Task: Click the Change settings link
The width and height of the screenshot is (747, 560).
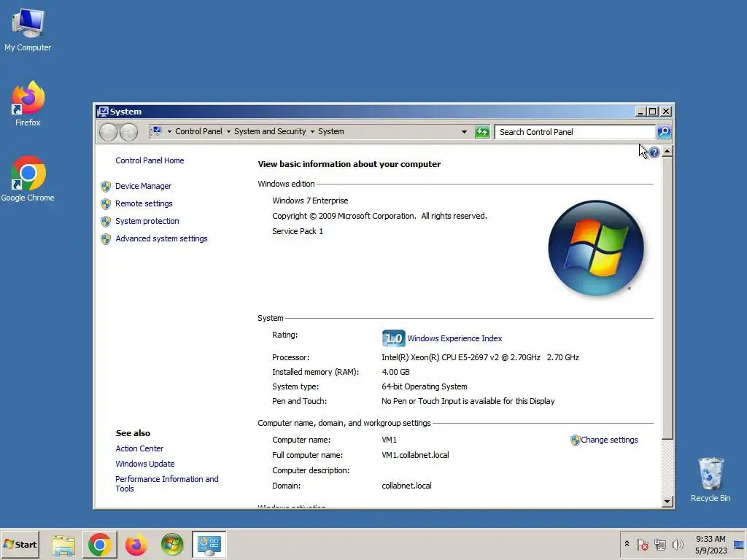Action: 609,440
